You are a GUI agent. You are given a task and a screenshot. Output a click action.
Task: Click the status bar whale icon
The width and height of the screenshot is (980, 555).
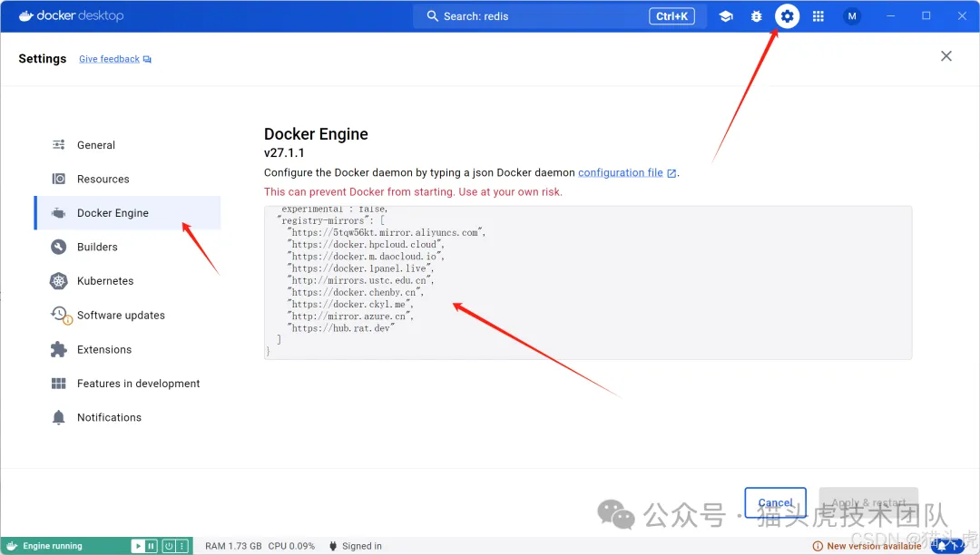point(11,546)
